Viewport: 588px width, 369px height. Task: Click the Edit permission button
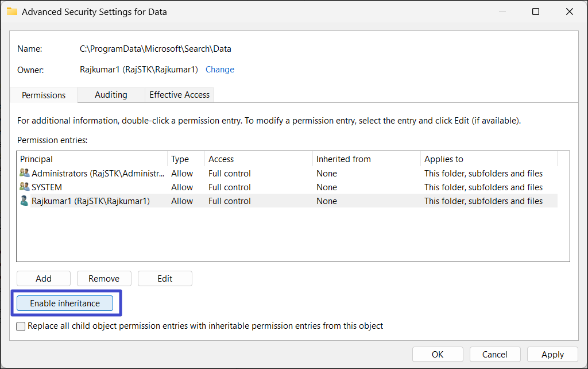click(x=165, y=279)
